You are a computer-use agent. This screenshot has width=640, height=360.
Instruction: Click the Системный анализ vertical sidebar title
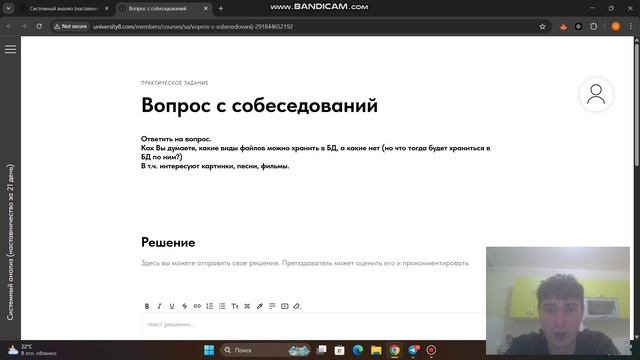click(x=10, y=242)
